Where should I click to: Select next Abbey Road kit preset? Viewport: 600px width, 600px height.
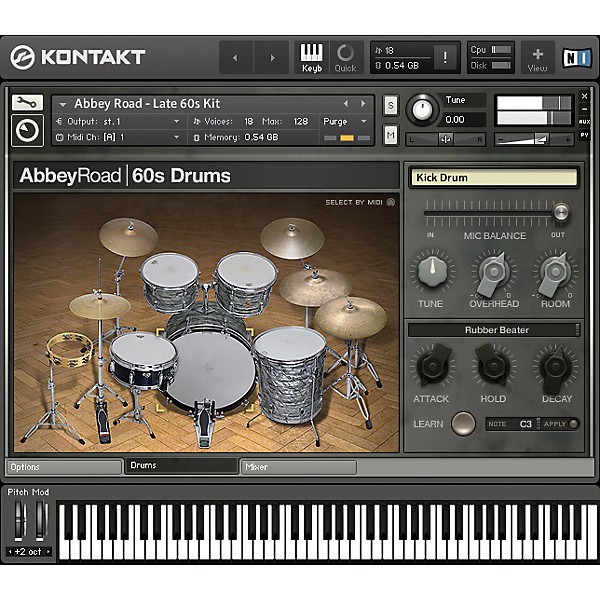tap(363, 104)
